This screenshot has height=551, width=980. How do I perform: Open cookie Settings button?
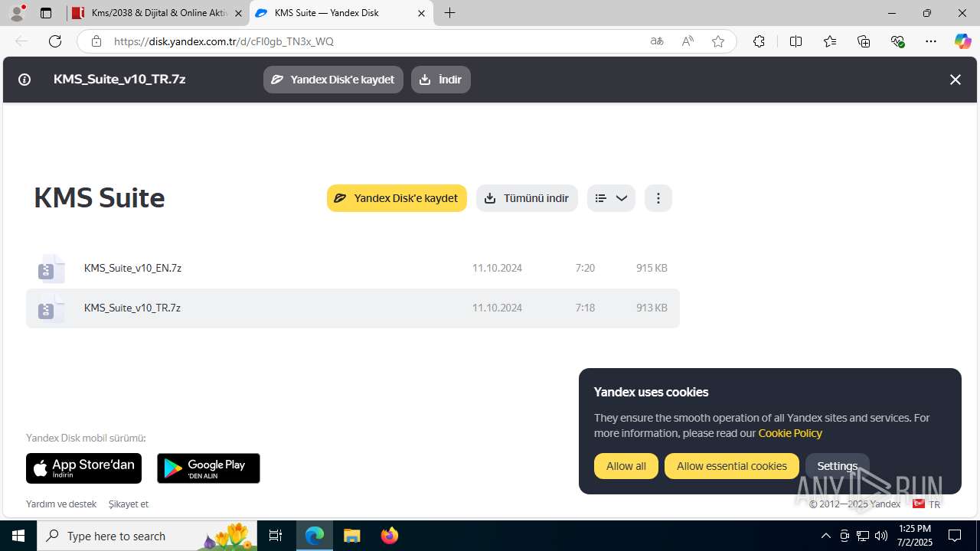(x=837, y=466)
